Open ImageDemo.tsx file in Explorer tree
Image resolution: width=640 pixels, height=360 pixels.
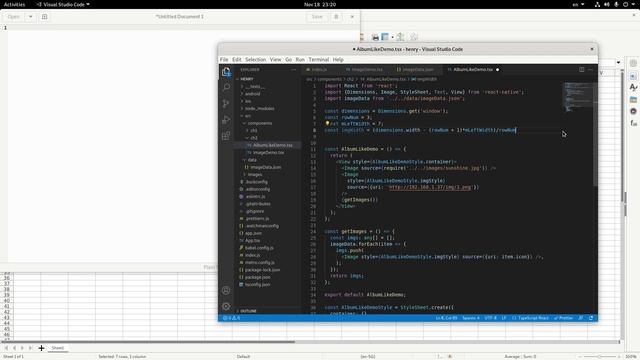tap(269, 153)
